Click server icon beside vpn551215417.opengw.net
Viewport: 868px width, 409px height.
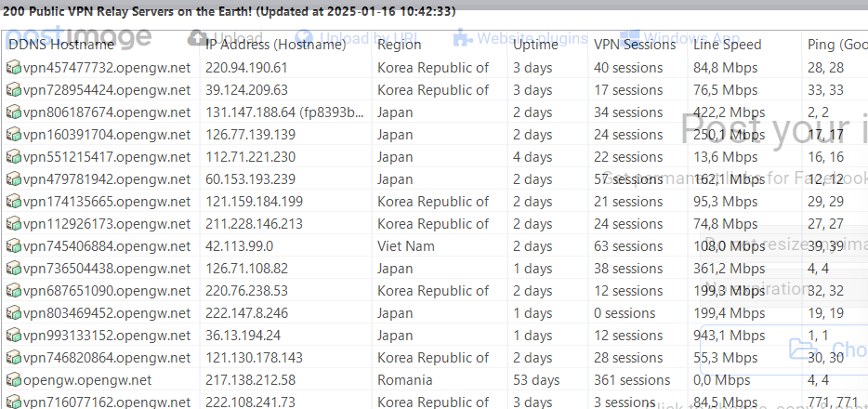coord(14,157)
